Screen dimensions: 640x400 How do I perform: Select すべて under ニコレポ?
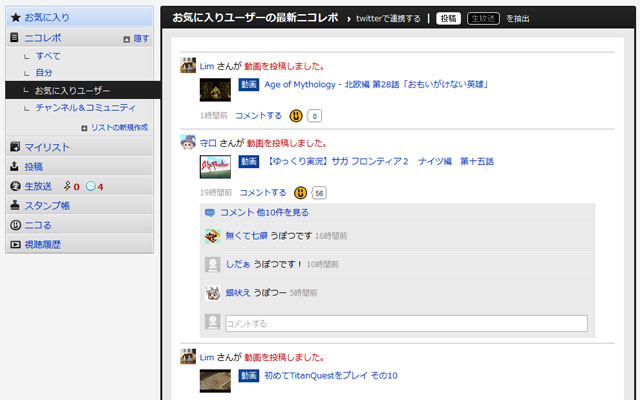[x=48, y=56]
